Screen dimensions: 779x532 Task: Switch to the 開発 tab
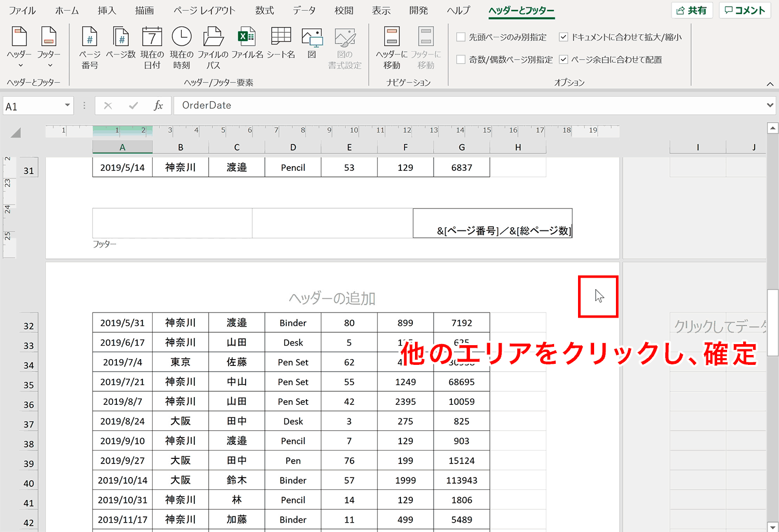coord(419,10)
